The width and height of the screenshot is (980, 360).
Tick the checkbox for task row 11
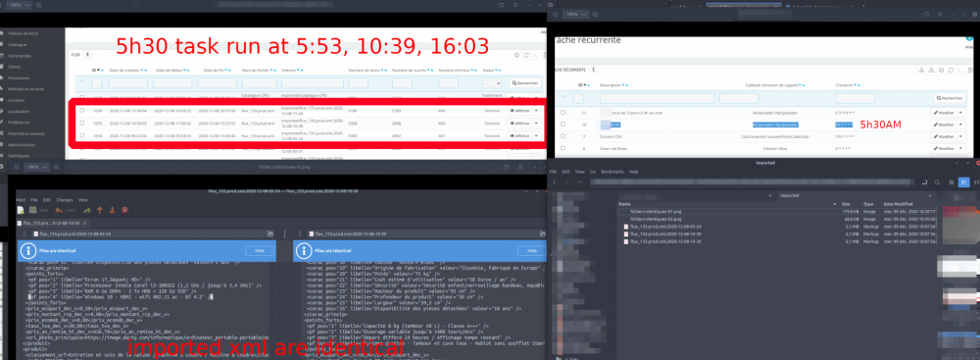pos(563,112)
